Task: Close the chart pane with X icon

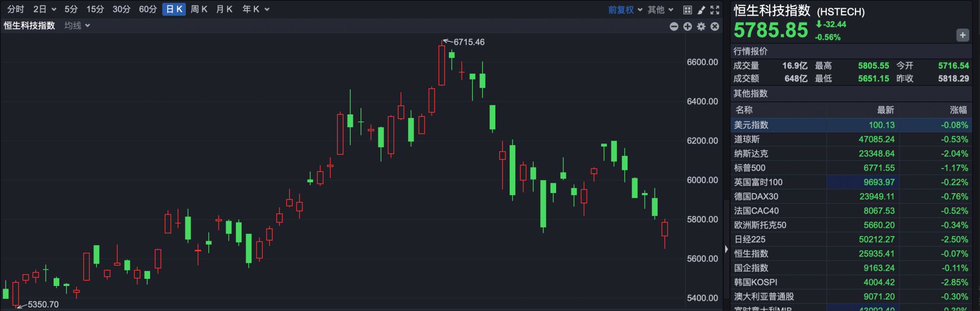Action: [715, 27]
